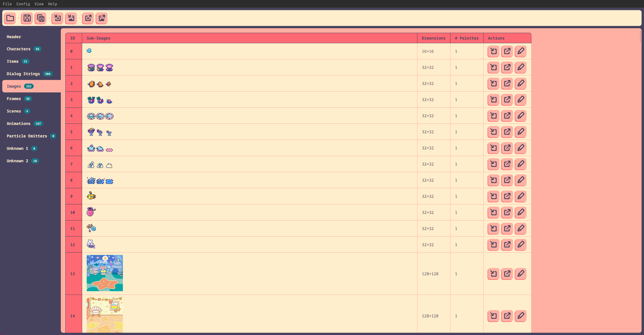
Task: Open the Unknown 2 section
Action: click(32, 161)
